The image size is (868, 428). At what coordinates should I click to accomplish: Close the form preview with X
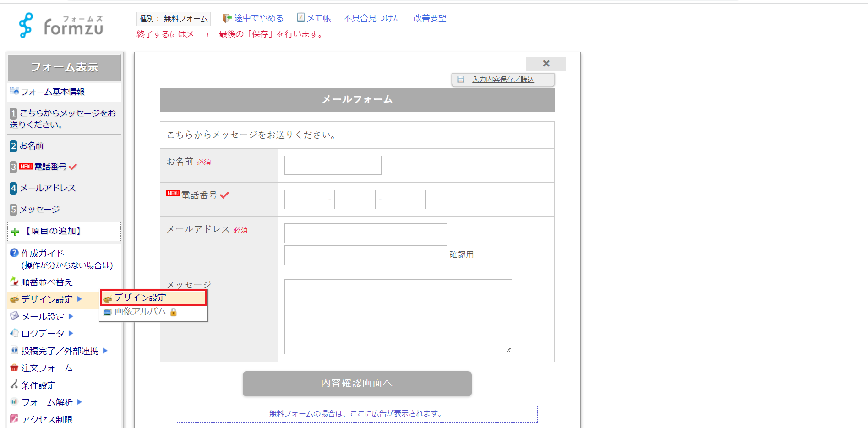point(546,64)
